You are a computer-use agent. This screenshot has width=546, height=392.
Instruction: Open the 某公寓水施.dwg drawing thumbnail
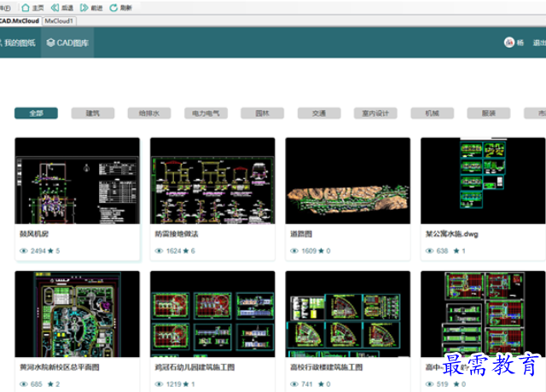(x=483, y=181)
